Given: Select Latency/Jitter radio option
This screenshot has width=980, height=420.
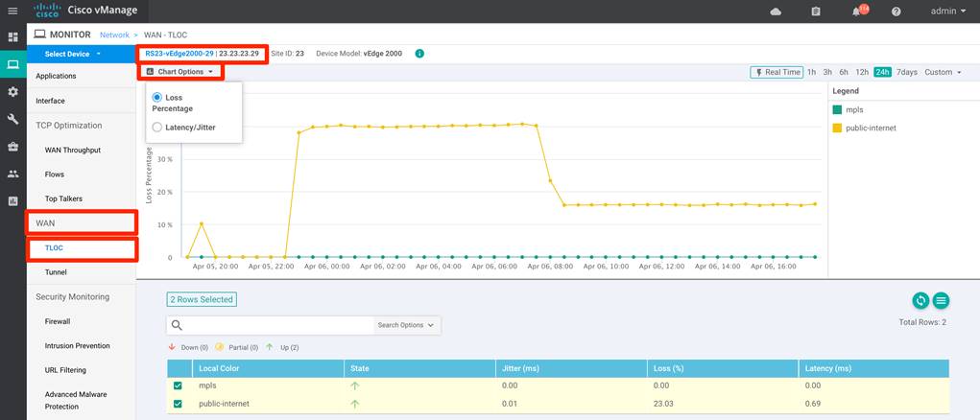Looking at the screenshot, I should (x=156, y=128).
